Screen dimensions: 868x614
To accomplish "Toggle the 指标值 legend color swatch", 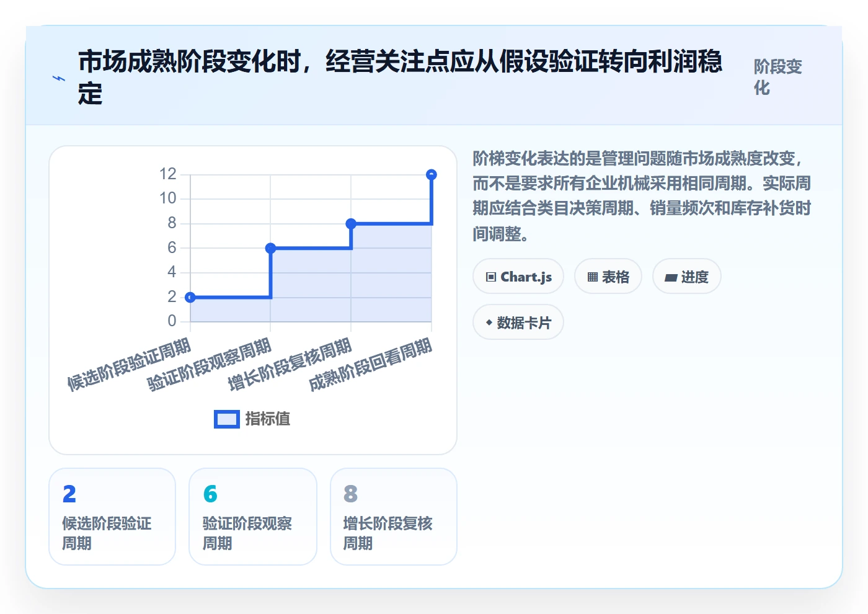I will click(226, 419).
